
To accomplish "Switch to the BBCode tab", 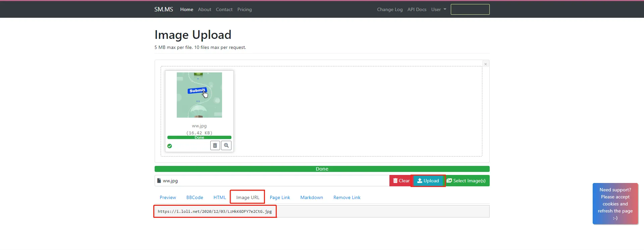I will pyautogui.click(x=195, y=197).
